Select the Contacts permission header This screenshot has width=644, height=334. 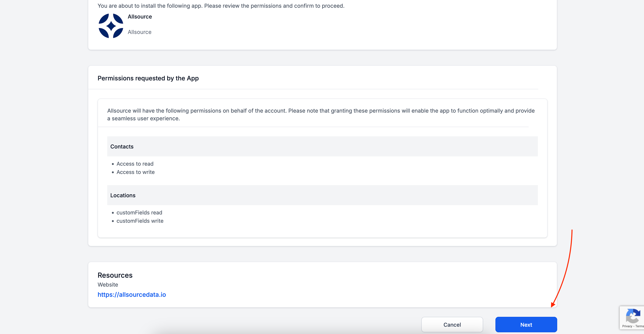pos(122,147)
